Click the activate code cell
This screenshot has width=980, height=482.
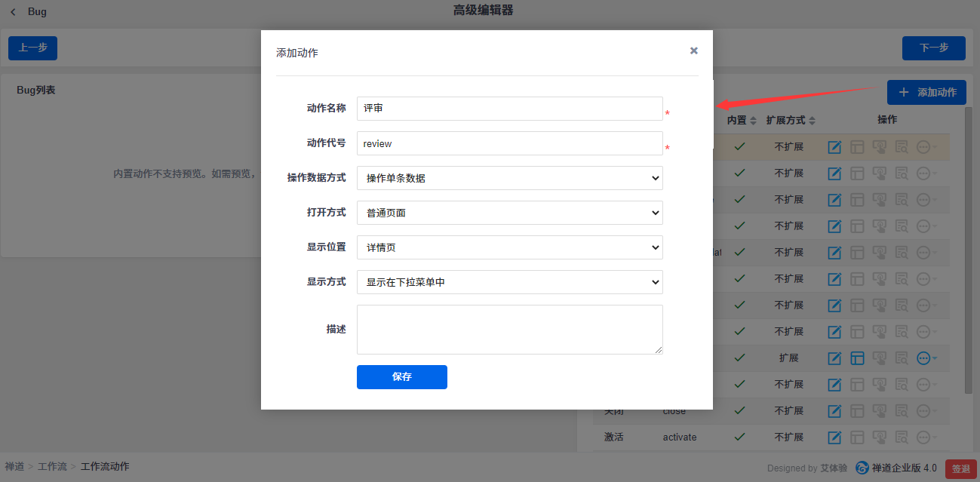click(x=680, y=437)
